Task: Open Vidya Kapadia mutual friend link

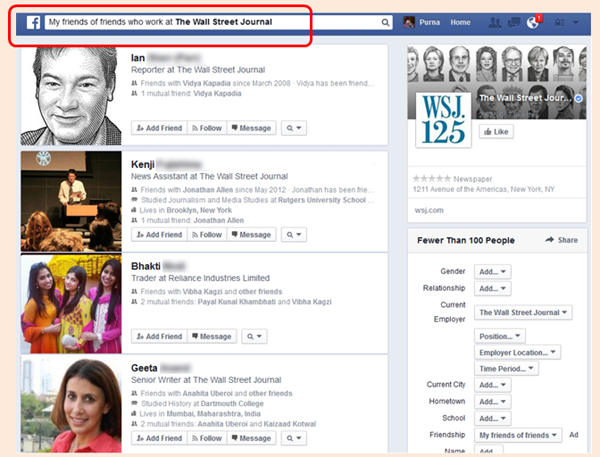Action: click(x=217, y=93)
